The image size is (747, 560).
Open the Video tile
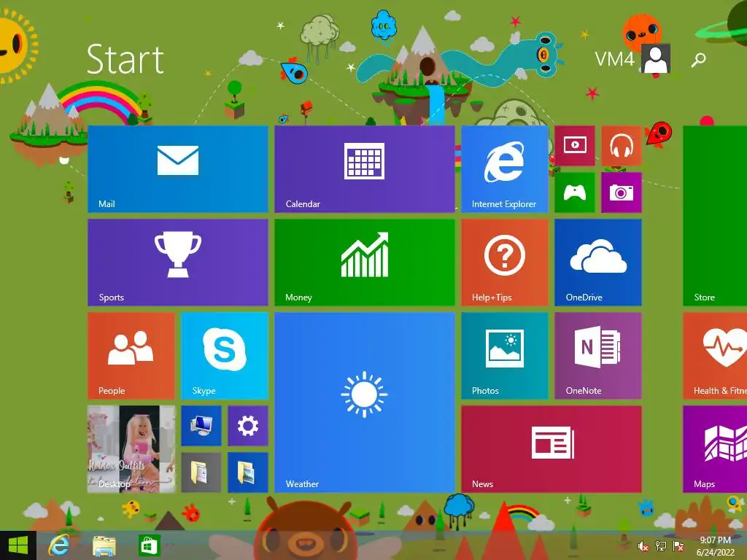[575, 146]
